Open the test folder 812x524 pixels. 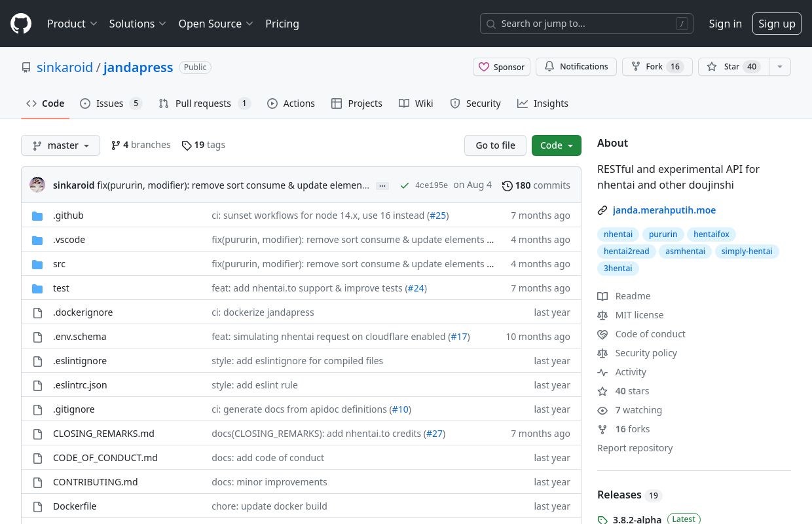pos(61,288)
